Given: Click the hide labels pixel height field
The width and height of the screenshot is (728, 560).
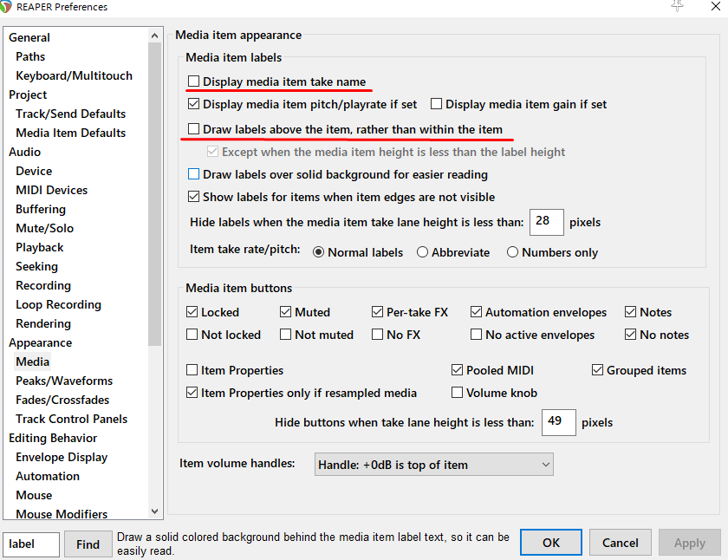Looking at the screenshot, I should click(x=547, y=222).
